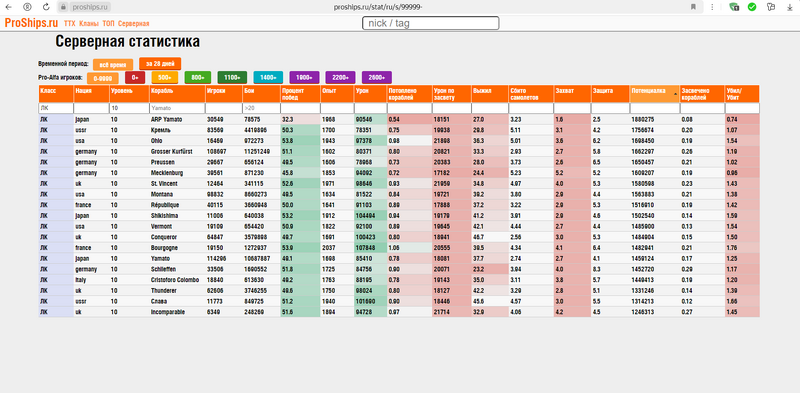
Task: Open the Серверная menu link
Action: tap(134, 23)
